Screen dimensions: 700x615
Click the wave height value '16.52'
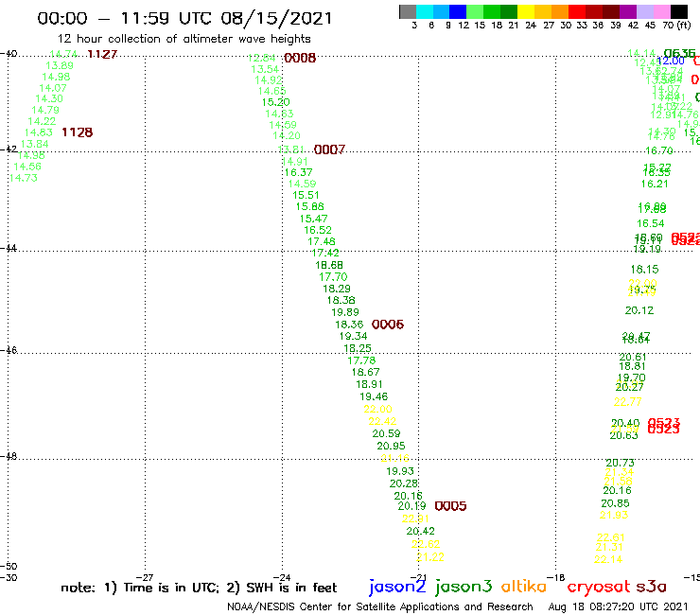pos(318,230)
